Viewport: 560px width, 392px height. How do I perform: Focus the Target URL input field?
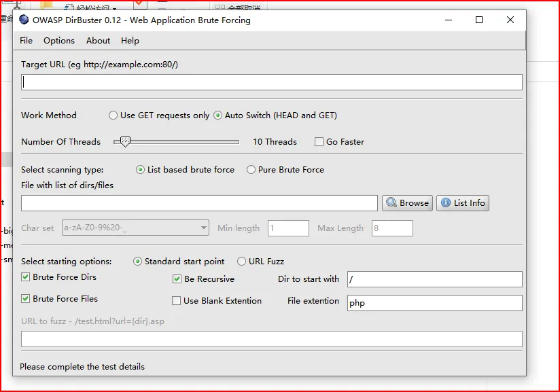tap(272, 82)
